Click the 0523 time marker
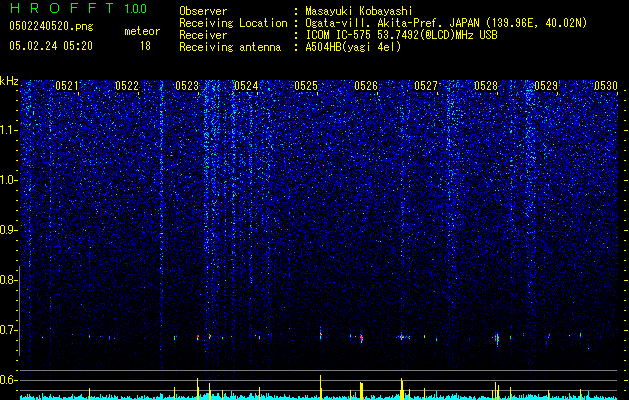The height and width of the screenshot is (400, 629). click(x=187, y=85)
